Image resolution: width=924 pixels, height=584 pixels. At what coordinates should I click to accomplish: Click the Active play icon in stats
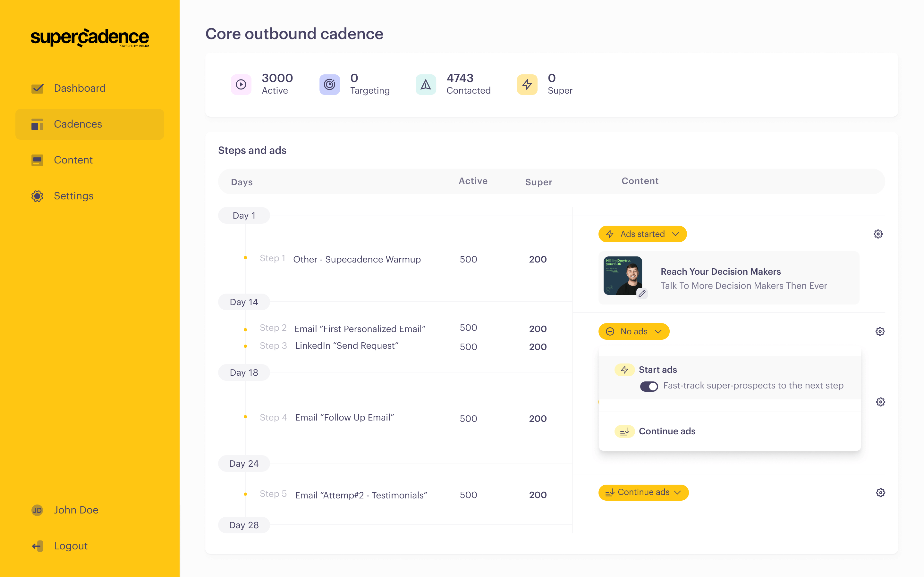click(x=241, y=84)
